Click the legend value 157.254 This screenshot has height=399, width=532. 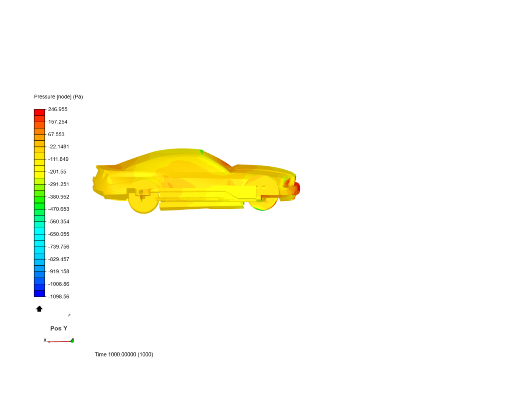click(58, 122)
